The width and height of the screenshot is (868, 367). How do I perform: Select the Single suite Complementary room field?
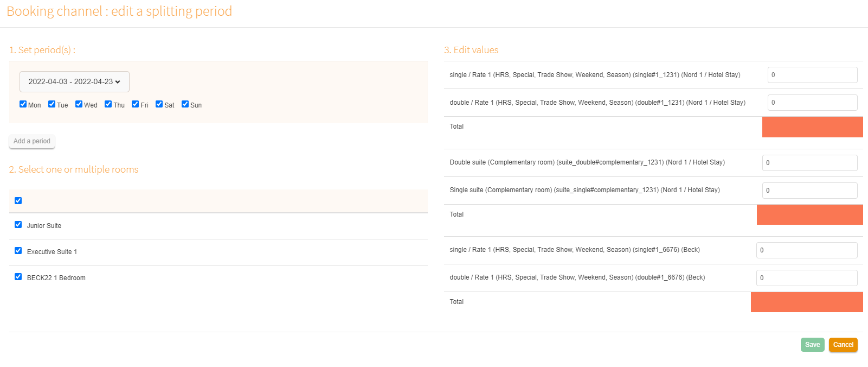[x=809, y=191]
